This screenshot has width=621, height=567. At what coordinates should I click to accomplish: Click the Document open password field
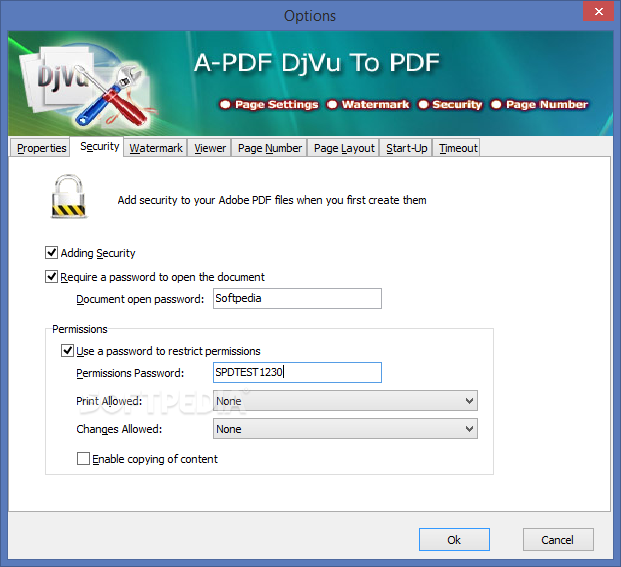pyautogui.click(x=297, y=299)
